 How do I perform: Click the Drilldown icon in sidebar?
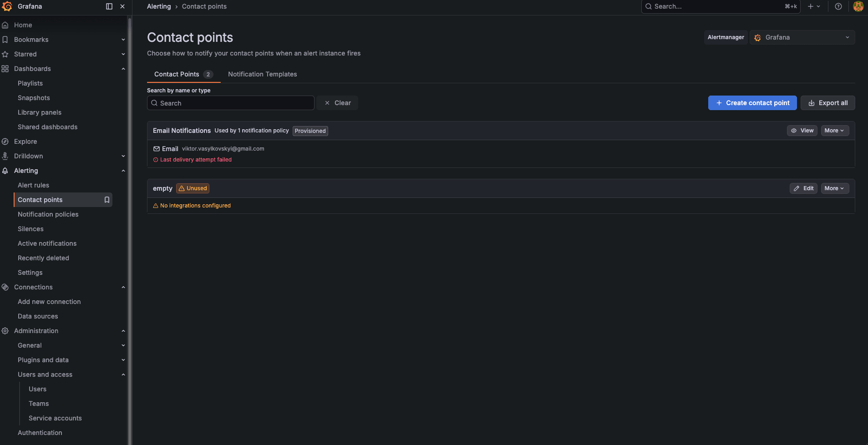tap(5, 156)
